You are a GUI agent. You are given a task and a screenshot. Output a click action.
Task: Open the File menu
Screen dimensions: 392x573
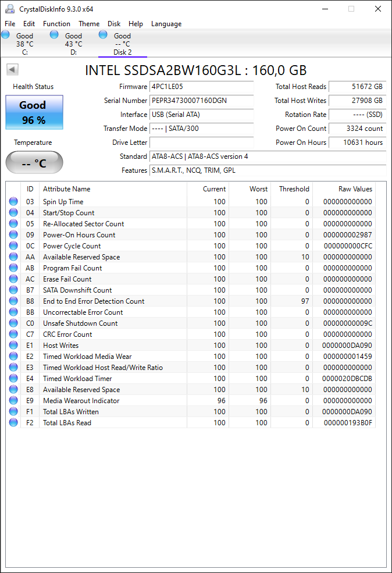[10, 24]
